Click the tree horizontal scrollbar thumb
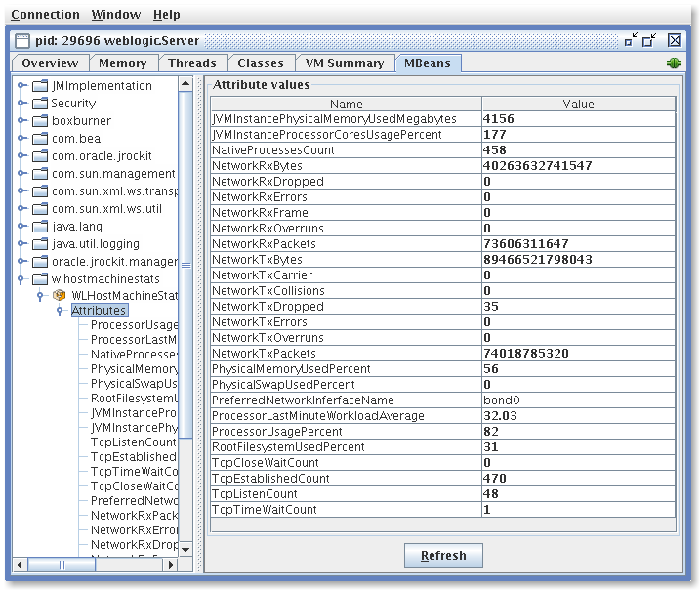The width and height of the screenshot is (700, 590). coord(62,565)
